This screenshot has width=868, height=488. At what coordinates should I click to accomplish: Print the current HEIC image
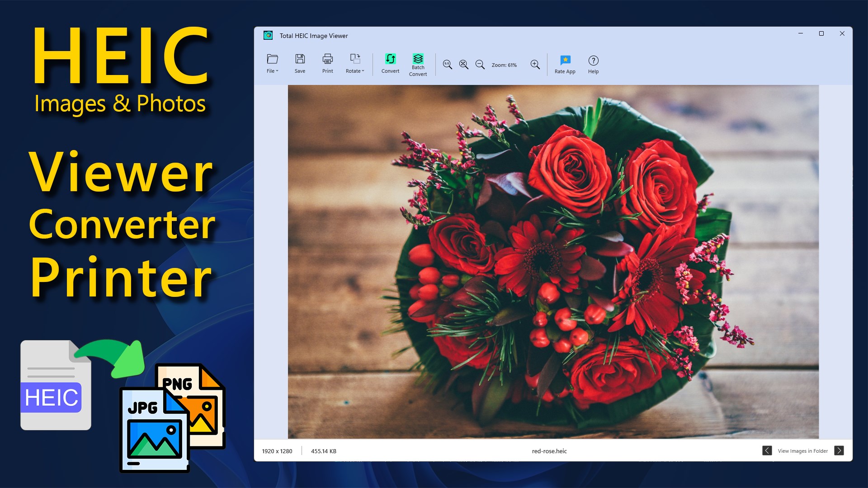pyautogui.click(x=327, y=63)
